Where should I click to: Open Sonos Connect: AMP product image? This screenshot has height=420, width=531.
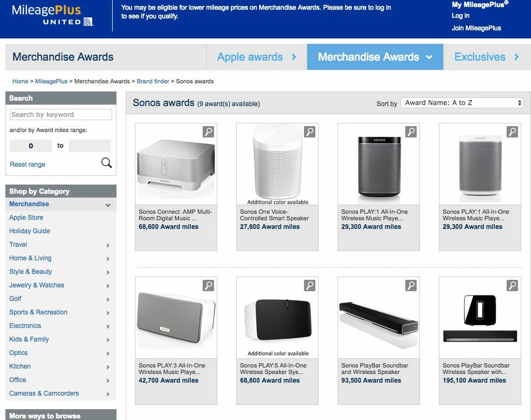click(x=176, y=164)
